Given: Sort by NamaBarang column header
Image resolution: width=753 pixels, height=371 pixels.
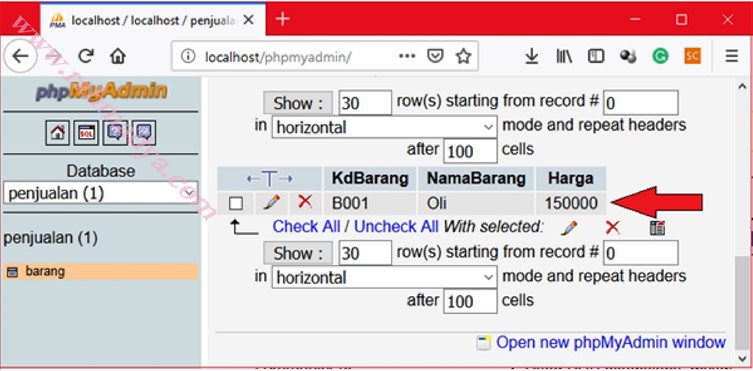Looking at the screenshot, I should (476, 179).
